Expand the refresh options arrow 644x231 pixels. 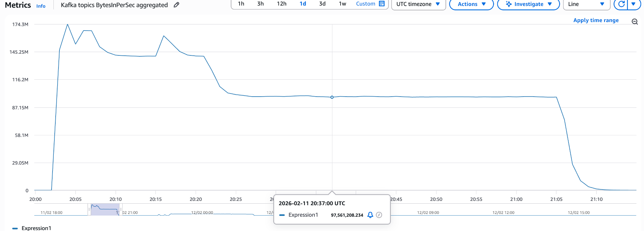click(x=633, y=4)
